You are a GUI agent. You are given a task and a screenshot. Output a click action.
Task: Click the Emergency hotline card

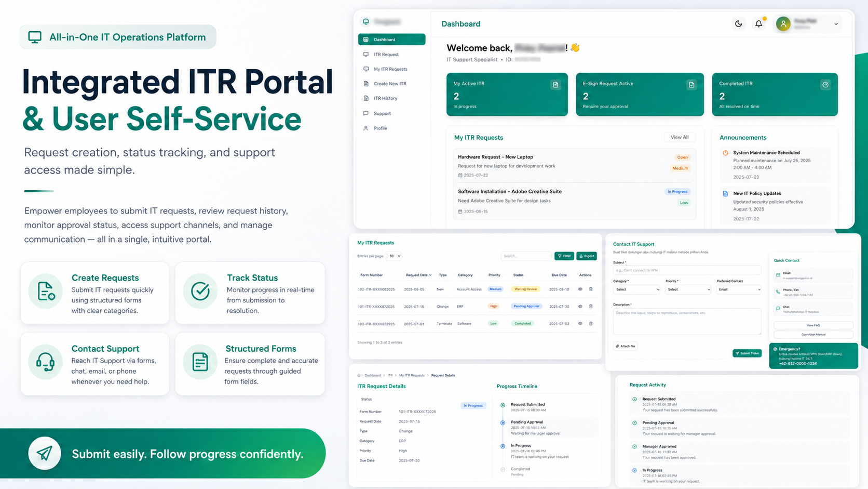813,356
